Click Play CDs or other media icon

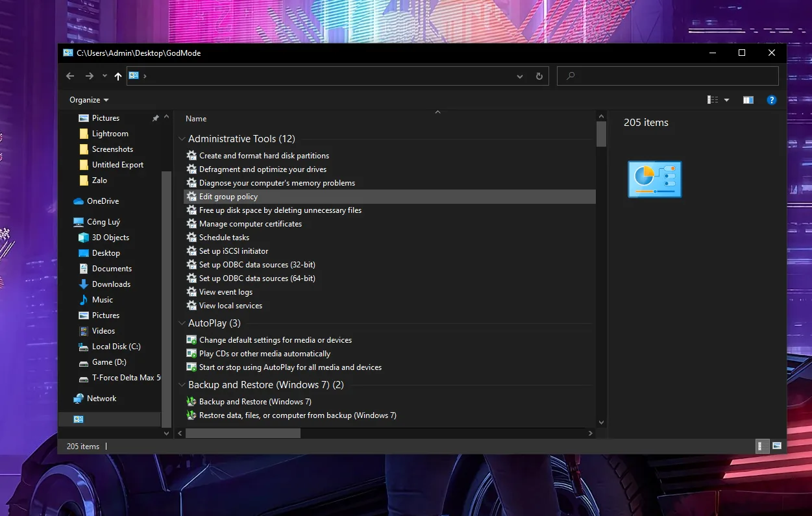(x=191, y=354)
